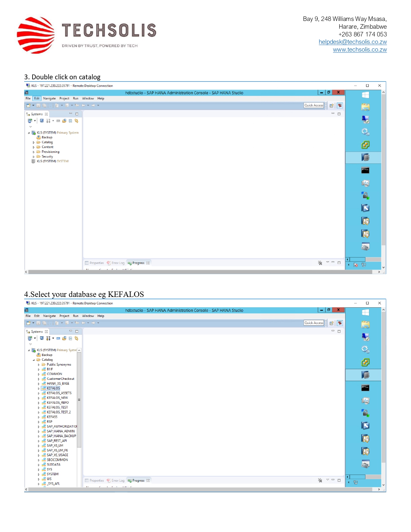Expand B1IF schema node
Viewport: 411px width, 532px height.
point(39,369)
